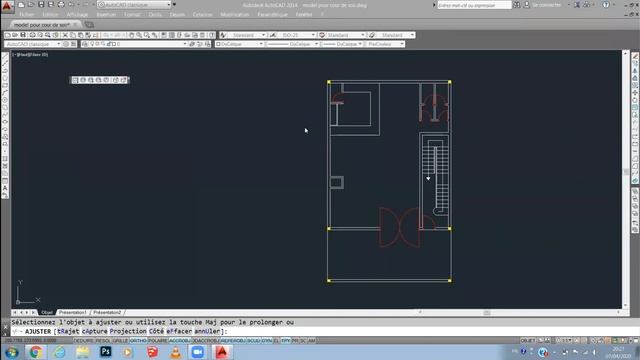Click New drawing icon in Standard toolbar

pyautogui.click(x=8, y=35)
